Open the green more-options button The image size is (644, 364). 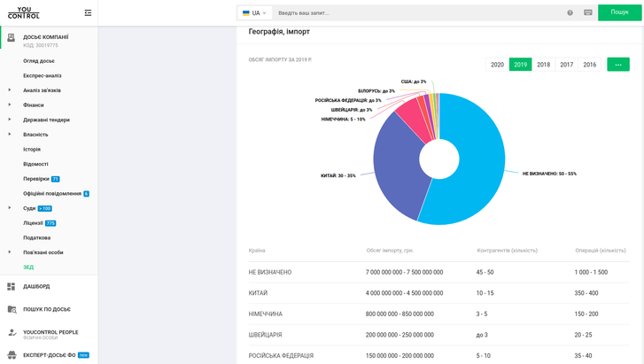tap(618, 65)
